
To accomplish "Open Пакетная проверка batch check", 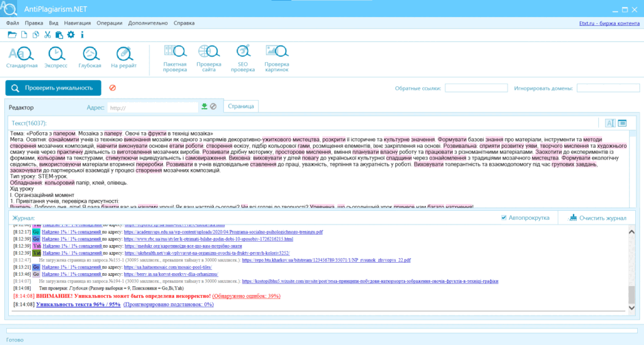I will point(175,58).
